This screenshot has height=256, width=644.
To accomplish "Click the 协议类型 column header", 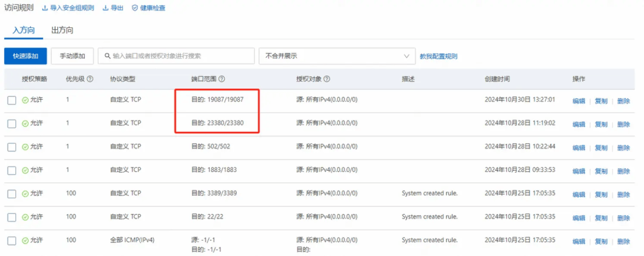I will [122, 79].
